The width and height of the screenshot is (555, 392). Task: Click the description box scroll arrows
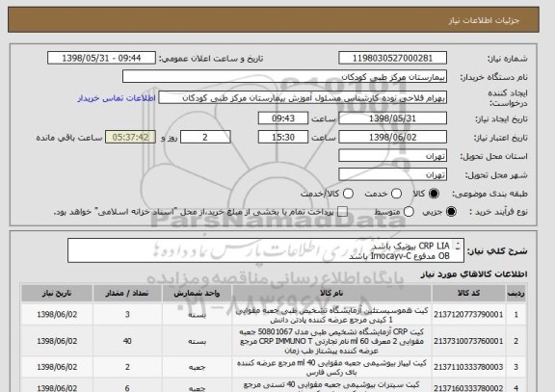pos(458,246)
